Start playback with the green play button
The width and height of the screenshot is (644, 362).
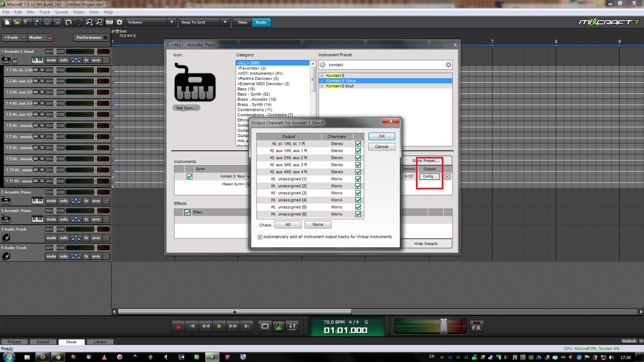click(x=219, y=326)
